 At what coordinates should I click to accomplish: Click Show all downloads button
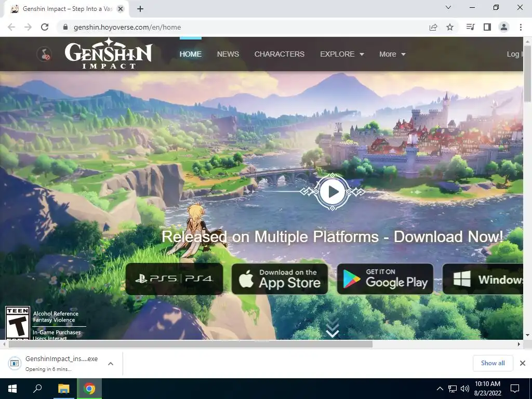point(493,363)
